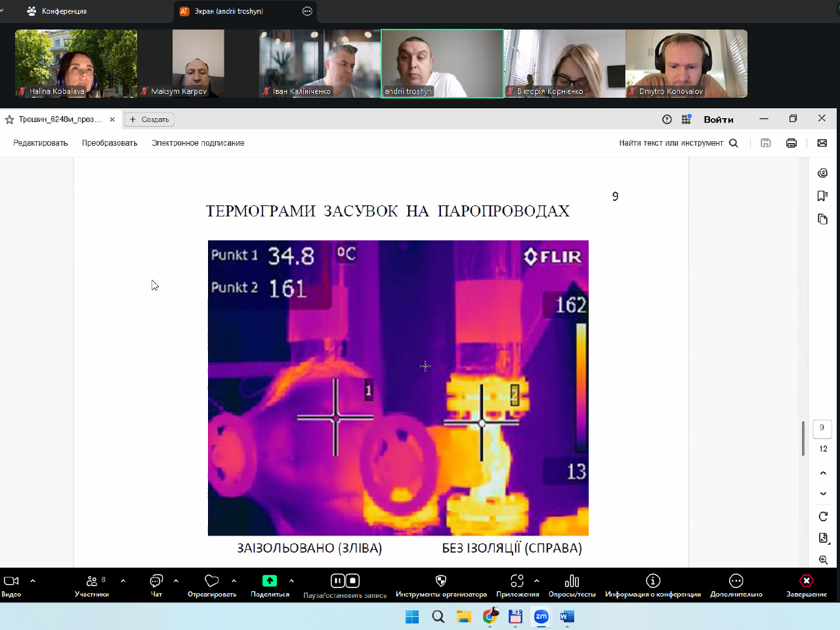
Task: Click the printer icon in Acrobat toolbar
Action: [791, 143]
